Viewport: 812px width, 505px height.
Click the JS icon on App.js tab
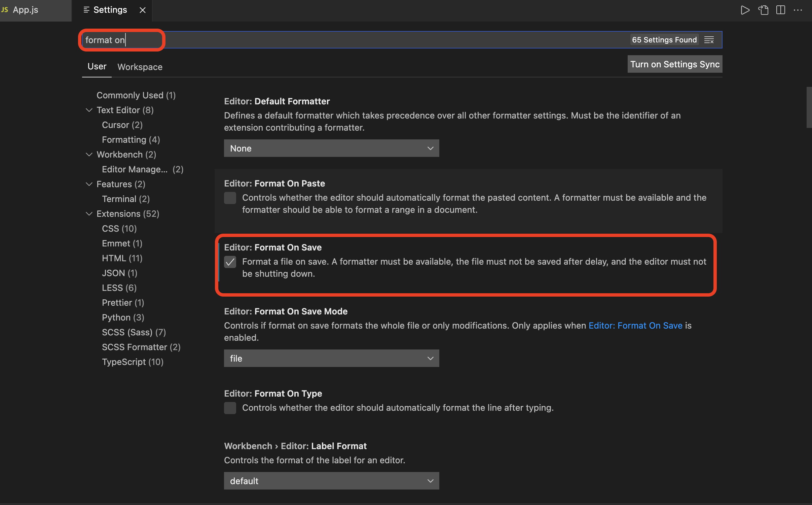click(5, 10)
